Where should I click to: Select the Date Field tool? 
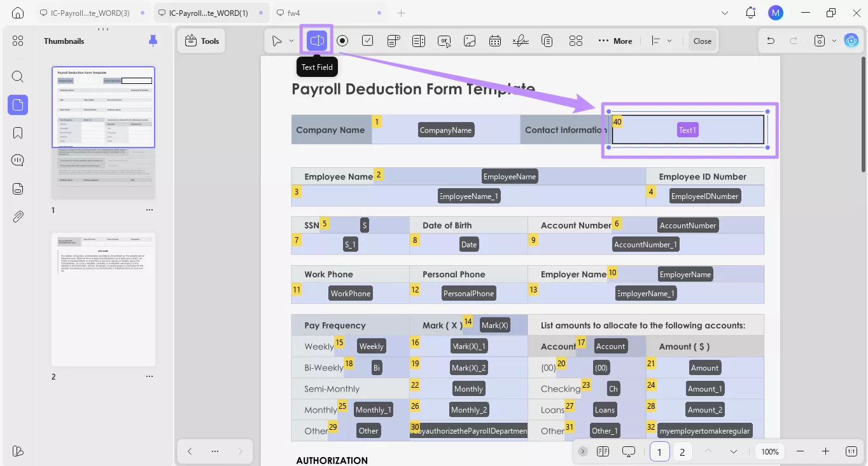point(495,41)
